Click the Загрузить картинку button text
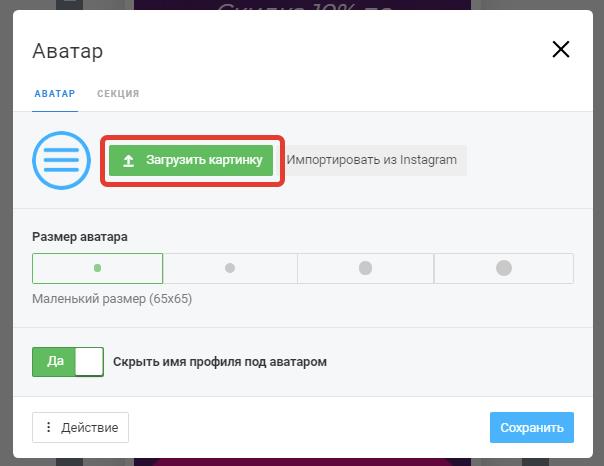 [204, 160]
